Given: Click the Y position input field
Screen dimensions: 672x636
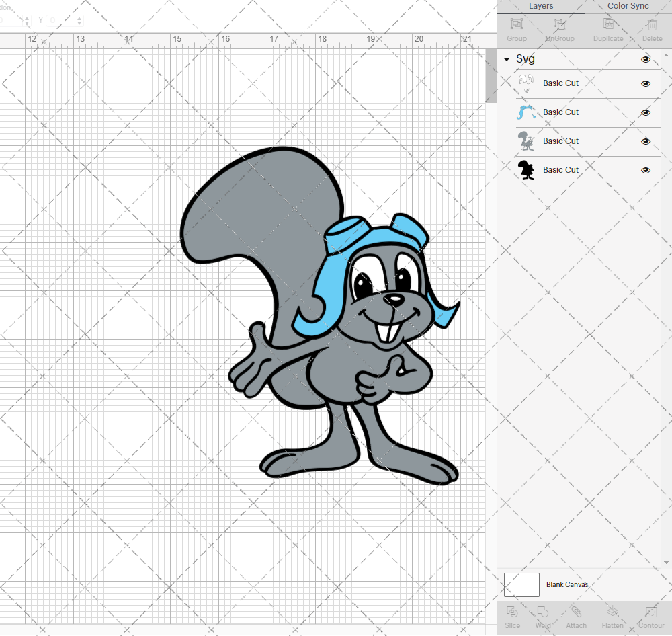Looking at the screenshot, I should 59,21.
